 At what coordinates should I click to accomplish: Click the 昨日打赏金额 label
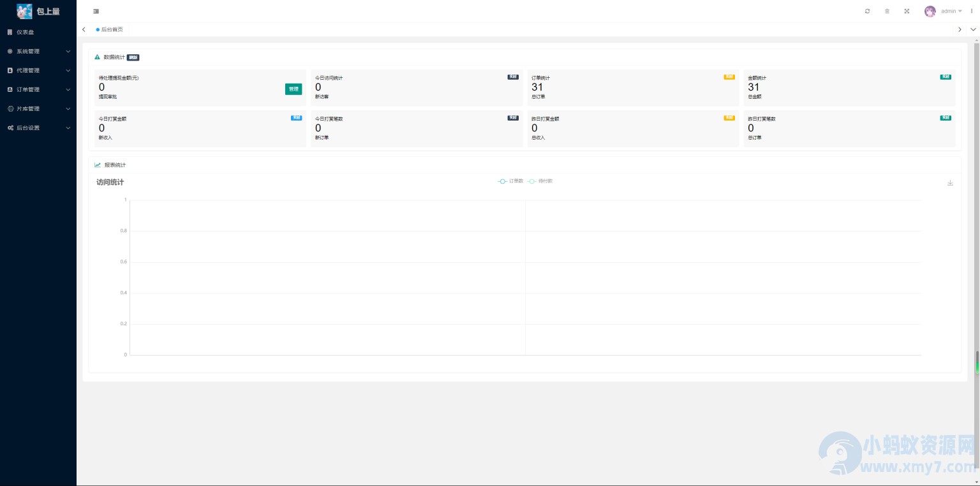coord(545,119)
